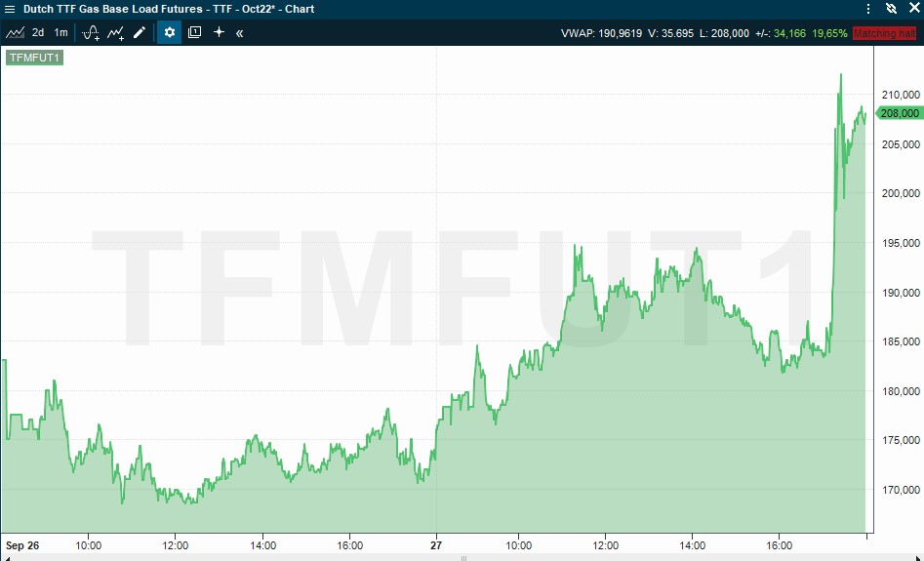Add a comparison series with line-plus icon
Screen dimensions: 924x561
pos(116,32)
